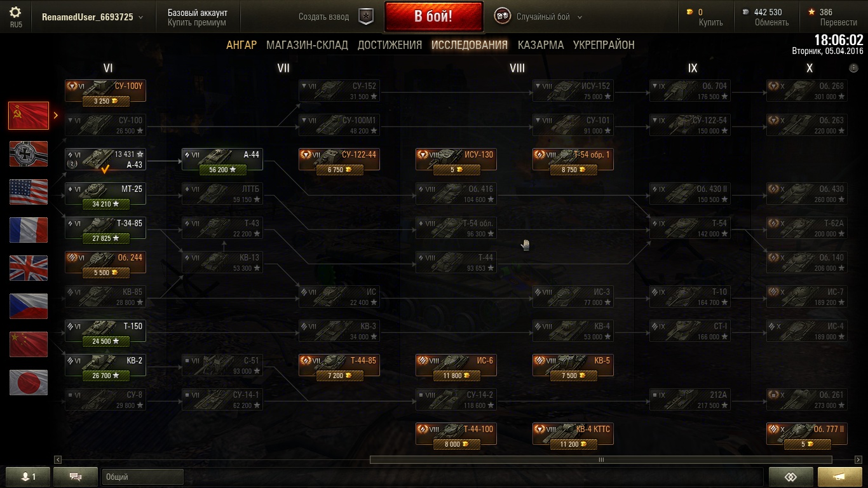Image resolution: width=868 pixels, height=488 pixels.
Task: Open settings gear menu
Action: (x=15, y=13)
